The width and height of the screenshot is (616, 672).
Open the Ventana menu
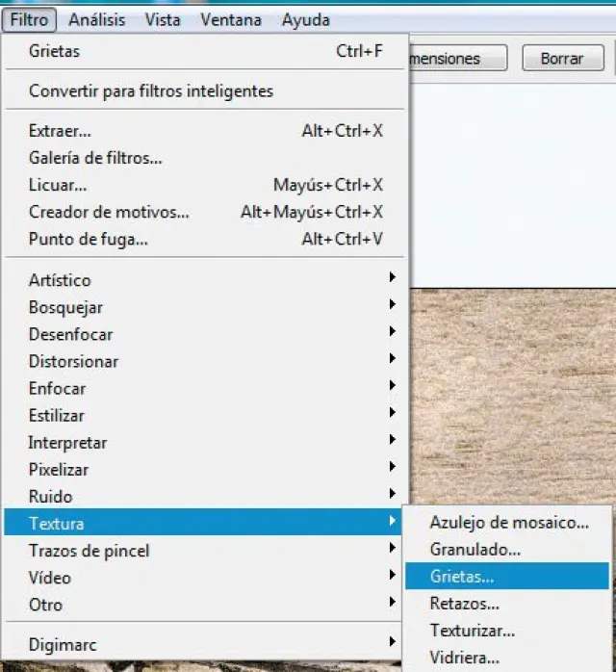[x=230, y=19]
